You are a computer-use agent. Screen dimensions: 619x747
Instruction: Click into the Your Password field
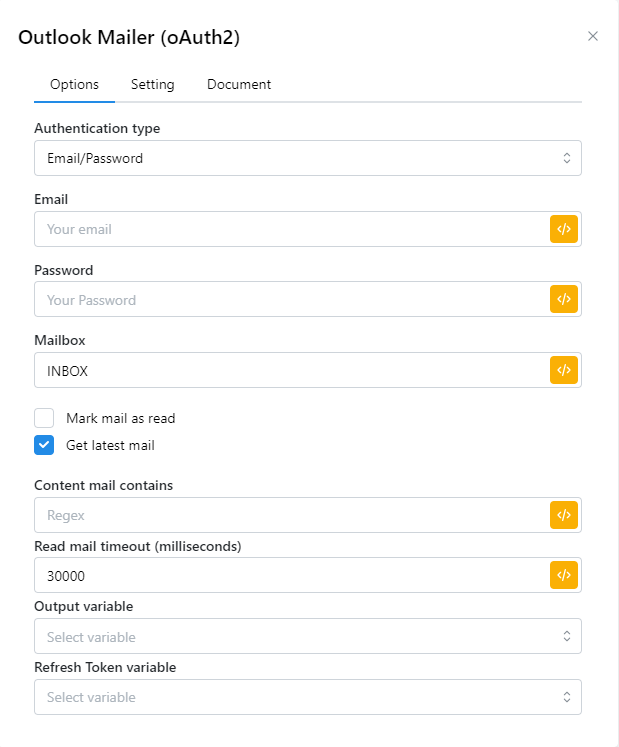click(290, 299)
